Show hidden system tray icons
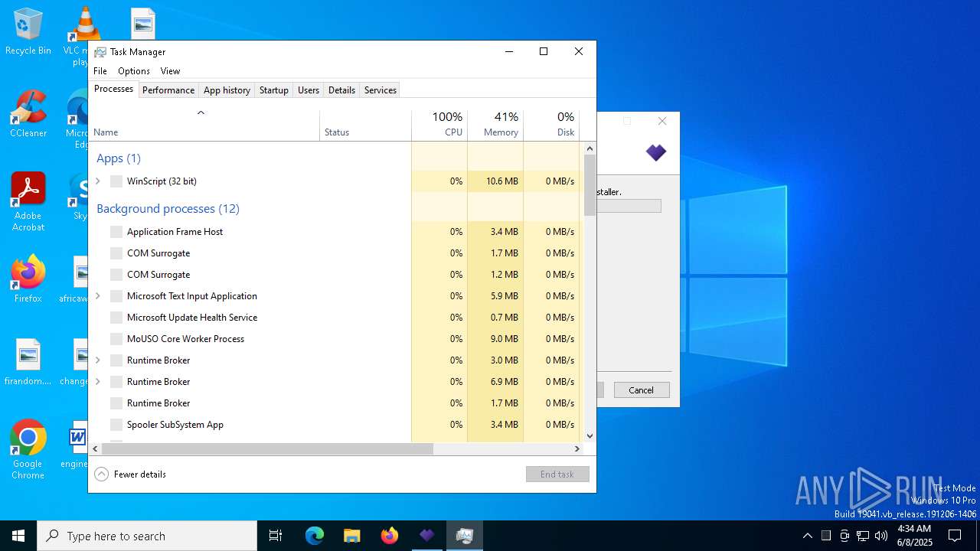Viewport: 980px width, 551px height. click(807, 536)
